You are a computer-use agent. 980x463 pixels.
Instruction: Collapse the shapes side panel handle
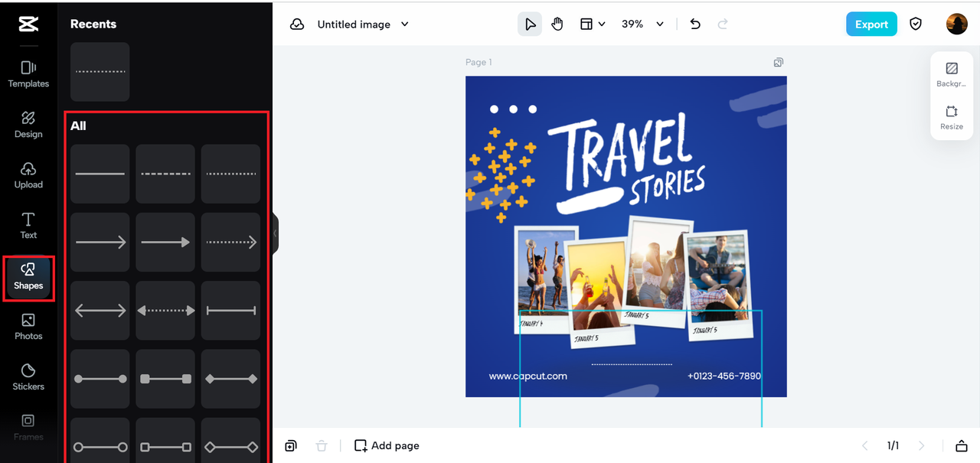coord(276,233)
